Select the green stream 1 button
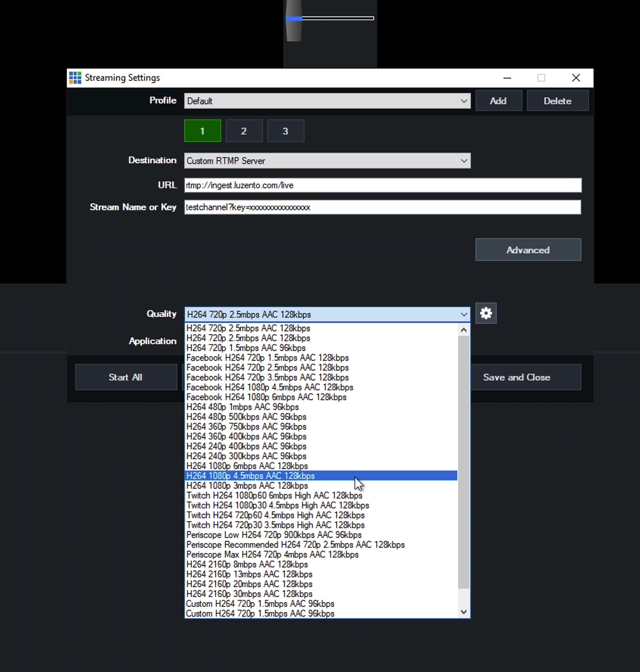The image size is (640, 672). tap(202, 131)
